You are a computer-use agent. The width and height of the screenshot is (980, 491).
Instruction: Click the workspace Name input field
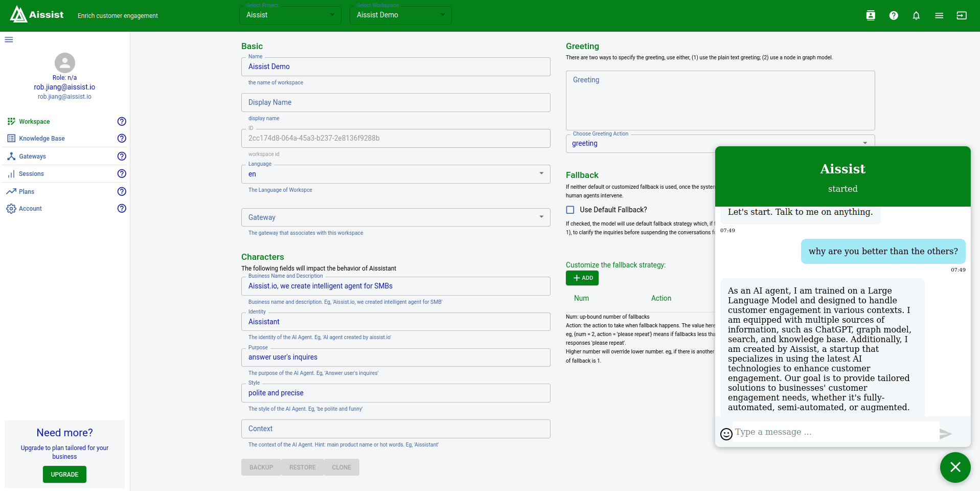coord(396,66)
